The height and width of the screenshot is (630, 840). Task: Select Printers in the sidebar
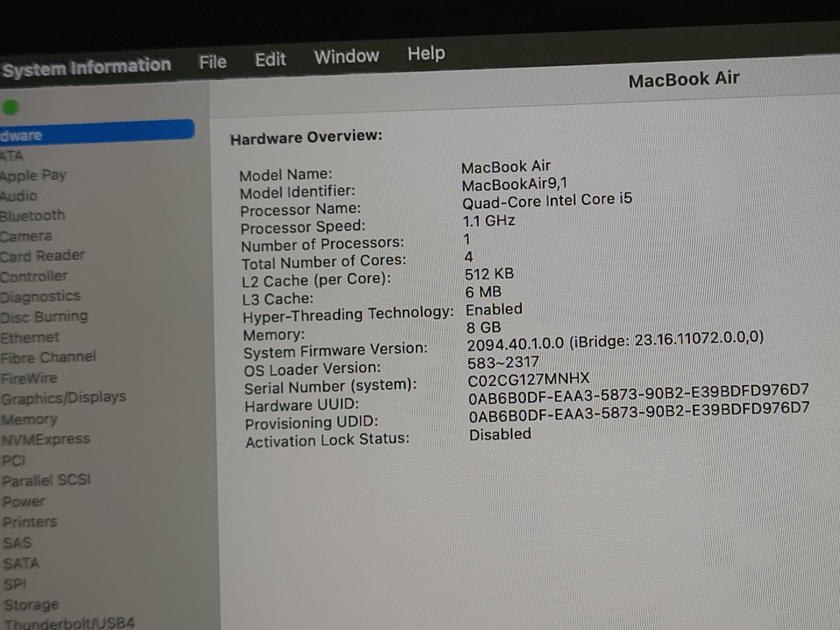[30, 521]
